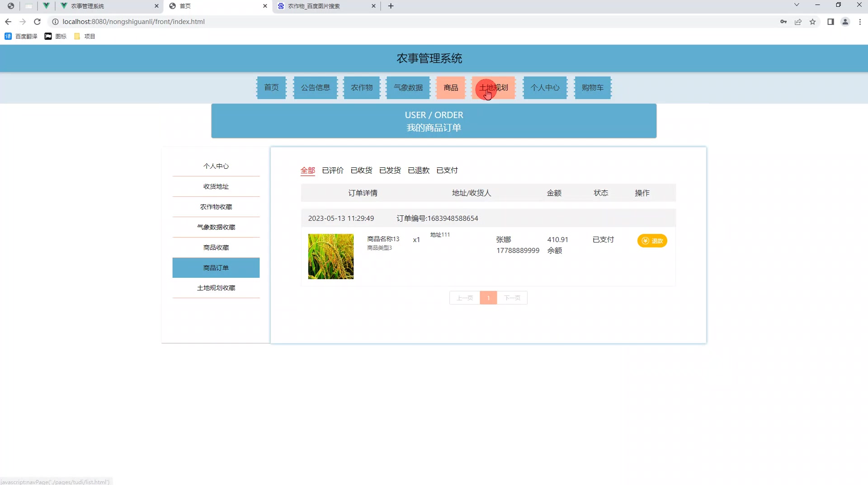Open 土地规划收藏 in the sidebar

click(216, 287)
